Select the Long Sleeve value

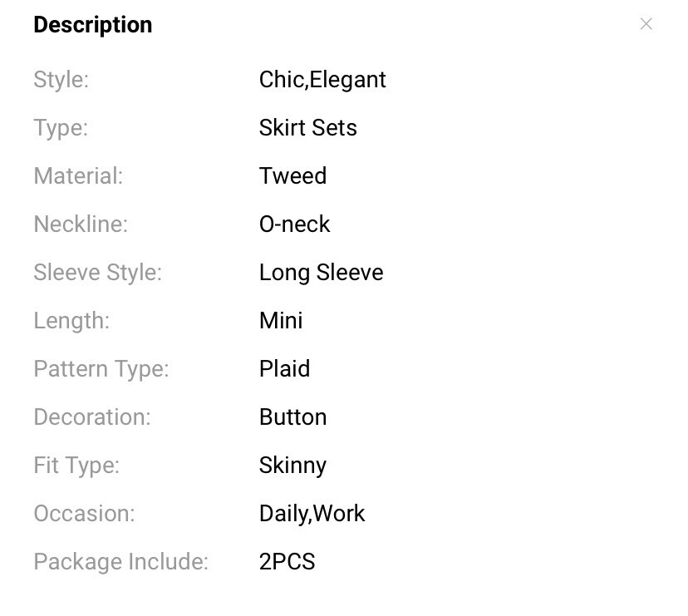click(x=322, y=273)
